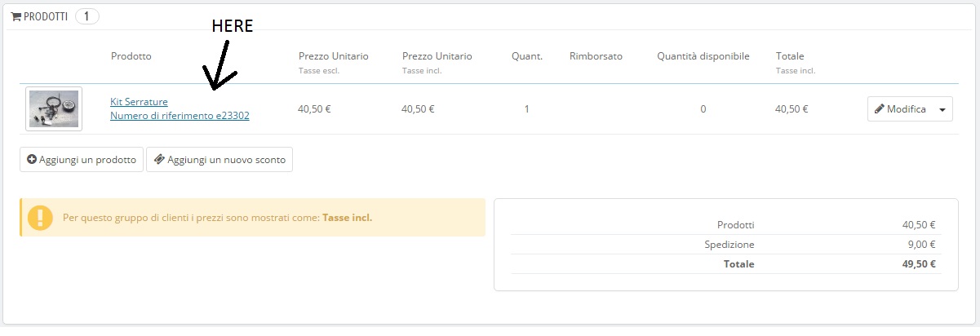Click the shopping cart icon beside PRODOTTI
980x336 pixels.
point(16,16)
